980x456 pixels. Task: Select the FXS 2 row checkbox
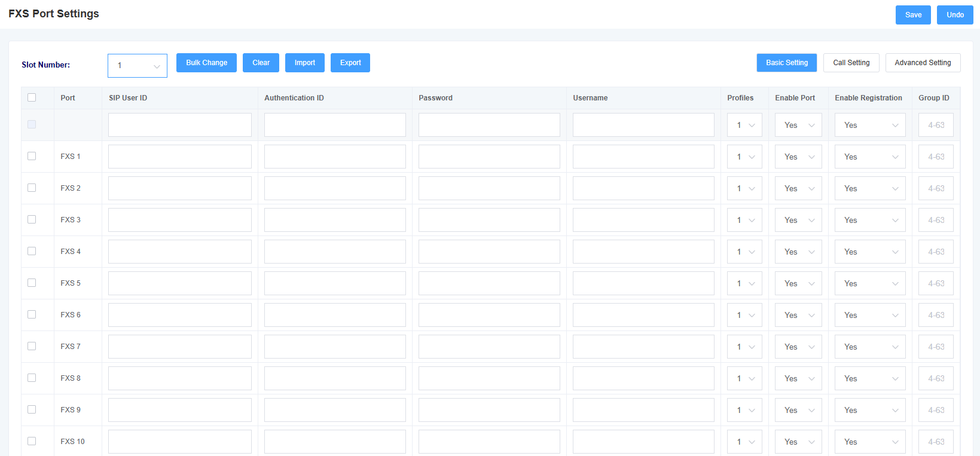[x=32, y=188]
